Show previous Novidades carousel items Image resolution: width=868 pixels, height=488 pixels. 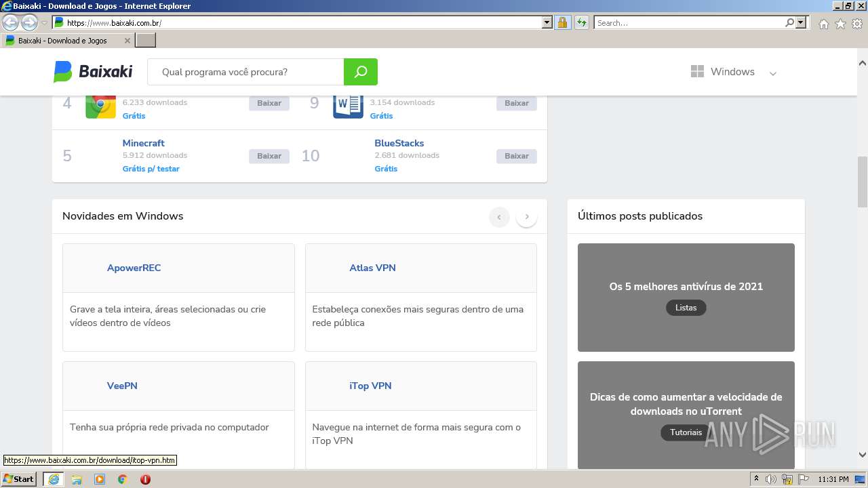tap(499, 217)
